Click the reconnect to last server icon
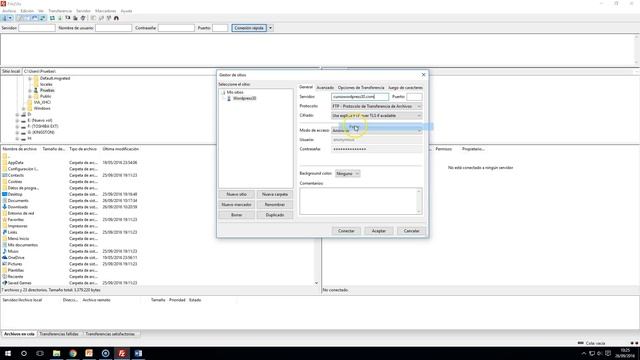This screenshot has height=360, width=640. pos(83,18)
